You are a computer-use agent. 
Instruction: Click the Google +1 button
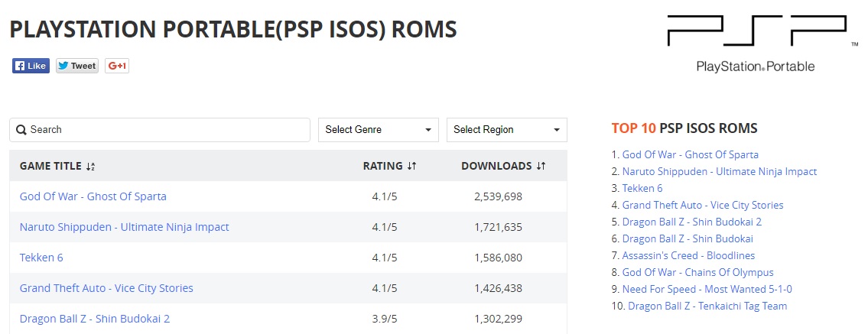click(x=117, y=66)
